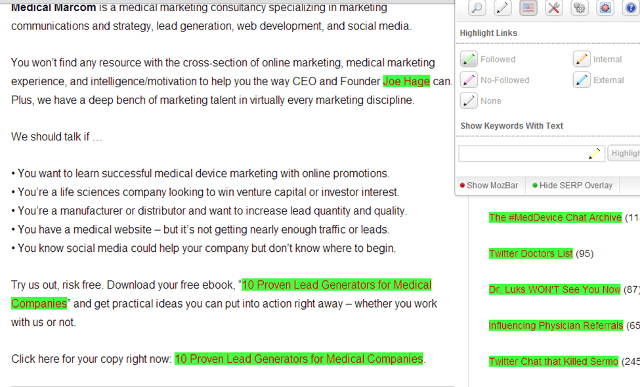640x387 pixels.
Task: Select the None highlighter option
Action: click(469, 101)
